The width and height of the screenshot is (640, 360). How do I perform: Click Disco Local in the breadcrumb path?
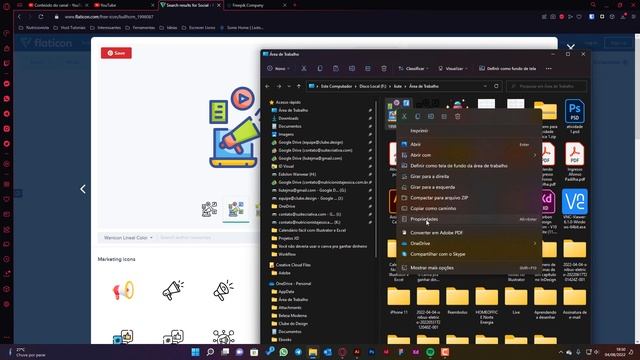point(373,86)
